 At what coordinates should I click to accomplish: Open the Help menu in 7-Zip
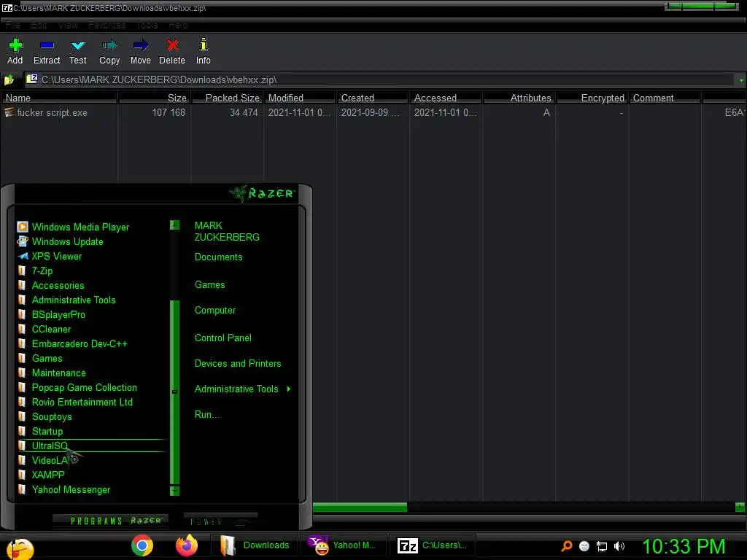point(178,26)
